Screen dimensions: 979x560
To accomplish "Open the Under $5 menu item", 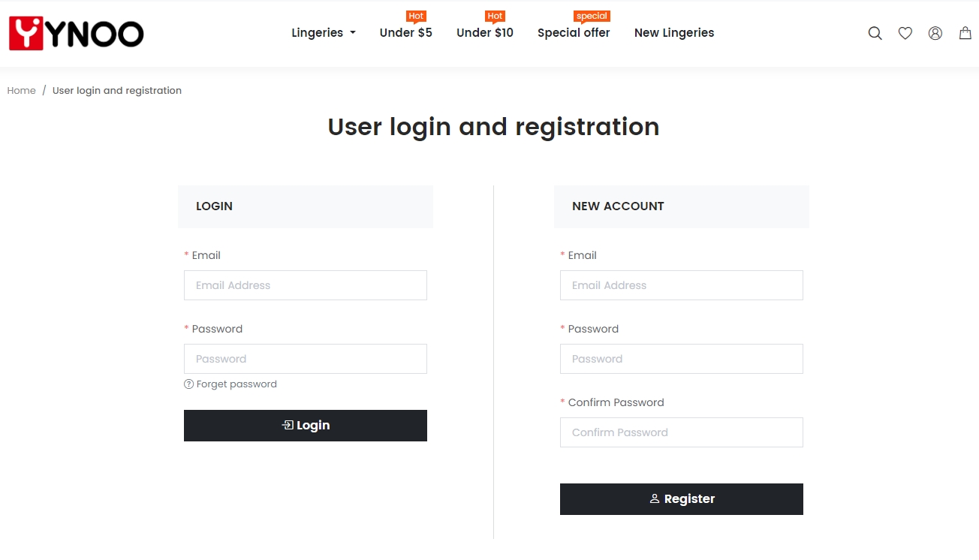I will (405, 33).
